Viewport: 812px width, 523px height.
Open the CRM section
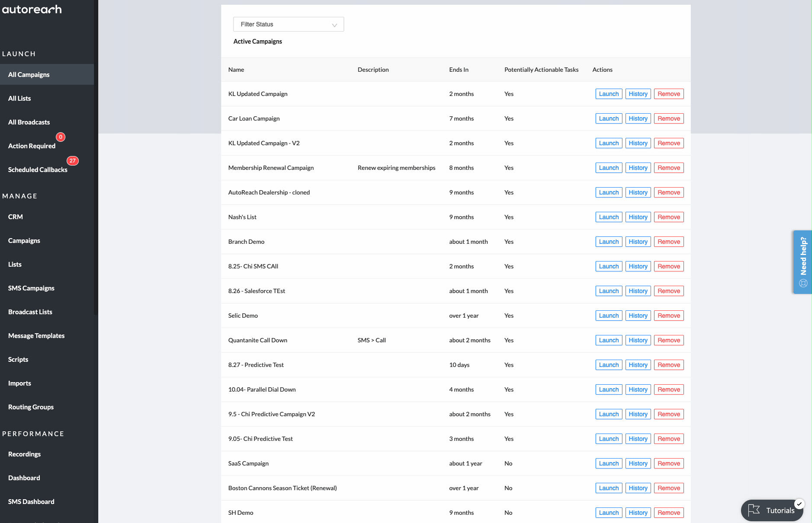click(16, 217)
